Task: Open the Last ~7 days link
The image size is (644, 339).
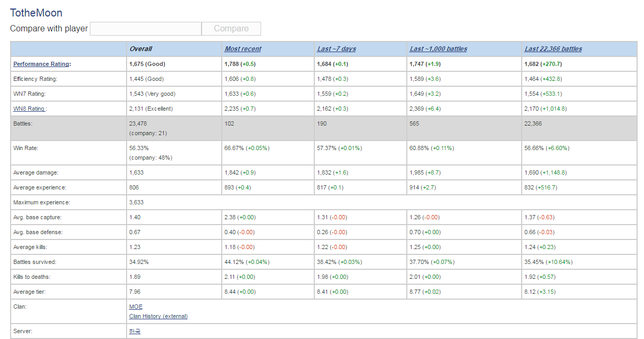Action: click(x=337, y=49)
